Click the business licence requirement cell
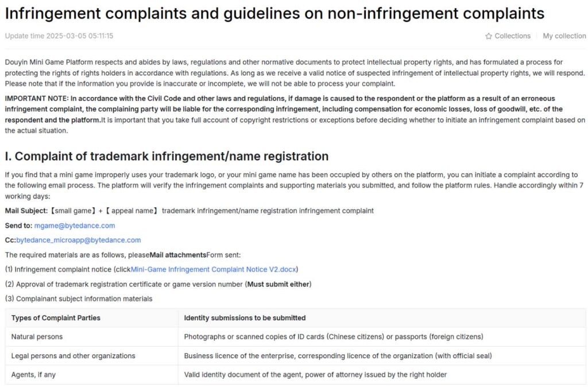The image size is (588, 388). click(382, 356)
